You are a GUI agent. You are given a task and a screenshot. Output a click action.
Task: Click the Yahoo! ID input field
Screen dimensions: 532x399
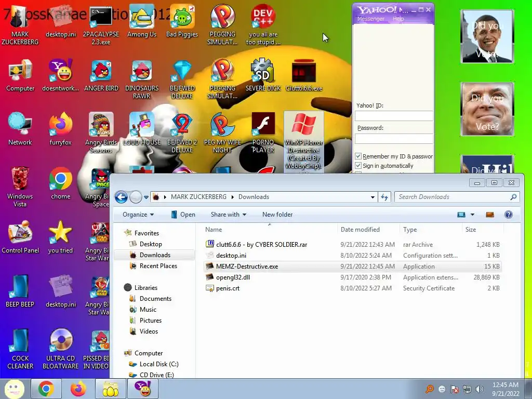click(x=394, y=116)
